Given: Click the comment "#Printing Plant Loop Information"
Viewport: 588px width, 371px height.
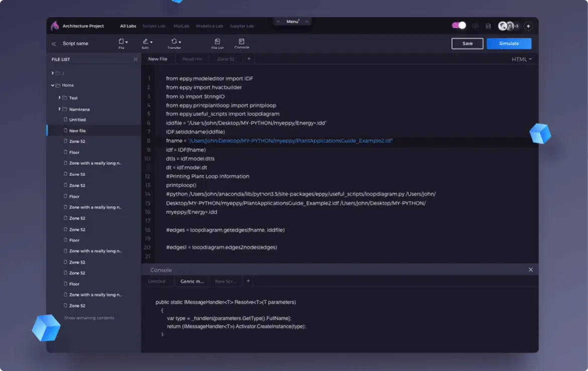Looking at the screenshot, I should point(208,176).
